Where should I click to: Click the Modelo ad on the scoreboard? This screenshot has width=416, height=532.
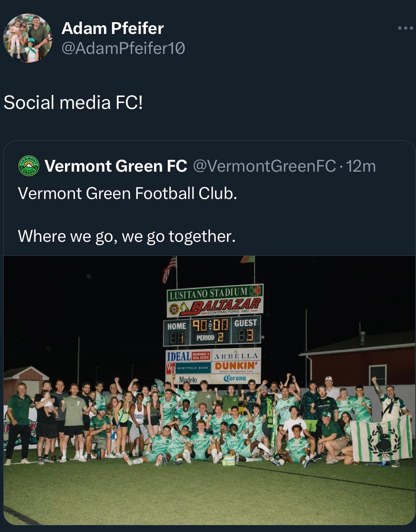(188, 379)
